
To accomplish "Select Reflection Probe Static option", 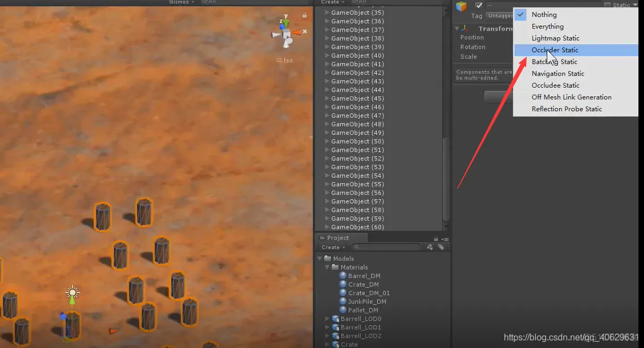I will (x=576, y=109).
